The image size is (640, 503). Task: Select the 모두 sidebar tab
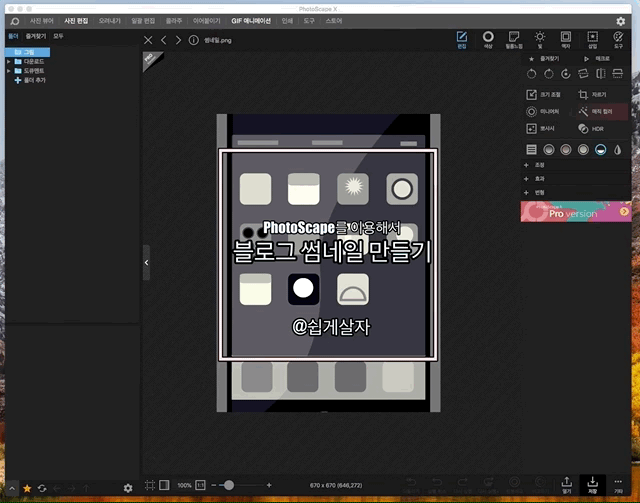[58, 36]
